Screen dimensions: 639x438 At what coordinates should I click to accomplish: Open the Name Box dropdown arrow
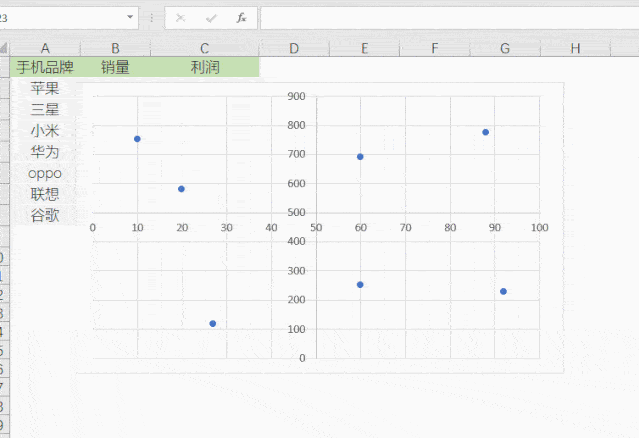131,18
